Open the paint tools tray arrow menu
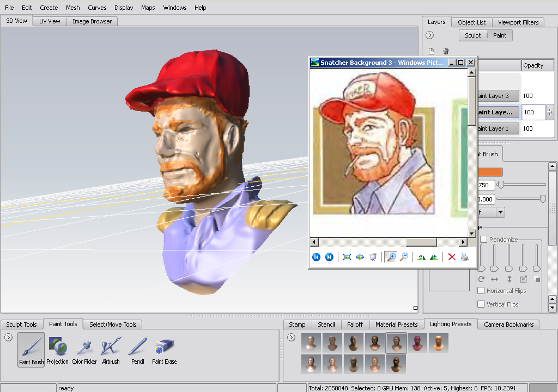This screenshot has height=392, width=558. (x=8, y=338)
